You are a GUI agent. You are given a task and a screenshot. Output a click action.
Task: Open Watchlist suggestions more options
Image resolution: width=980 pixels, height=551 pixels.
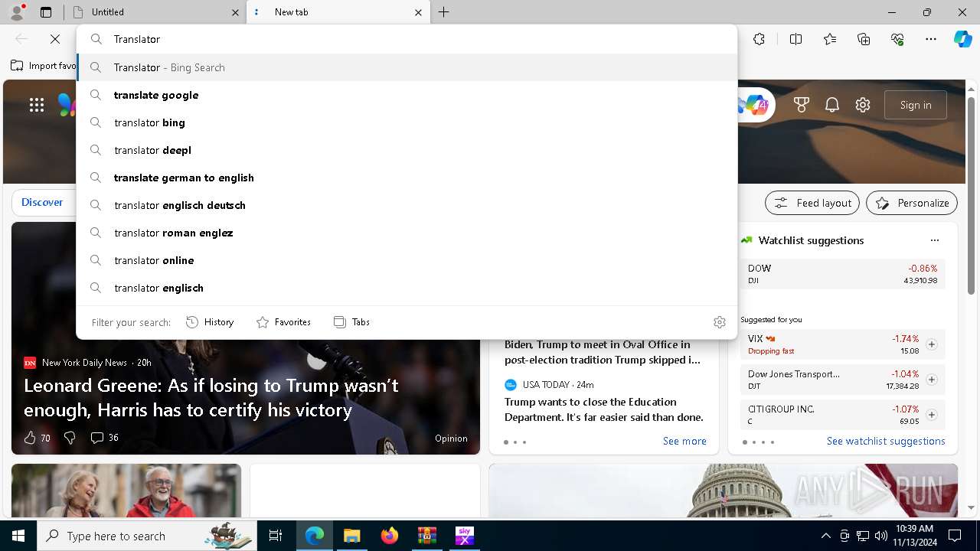(x=934, y=240)
